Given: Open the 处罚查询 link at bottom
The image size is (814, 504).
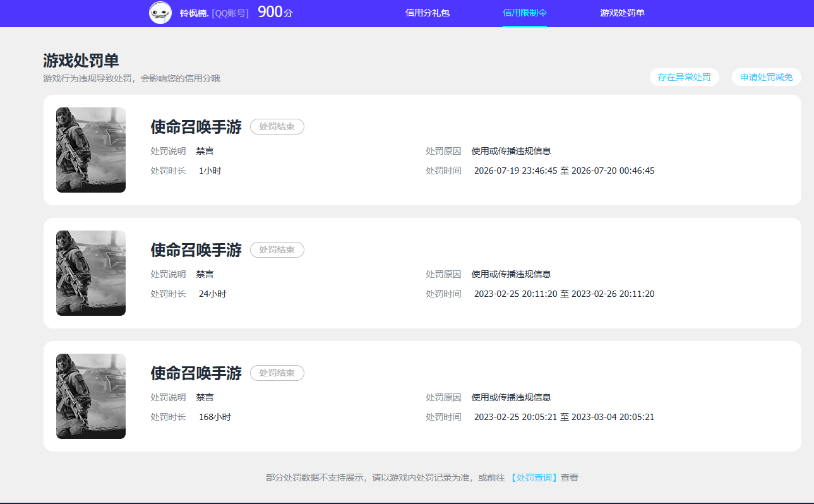Looking at the screenshot, I should (534, 477).
